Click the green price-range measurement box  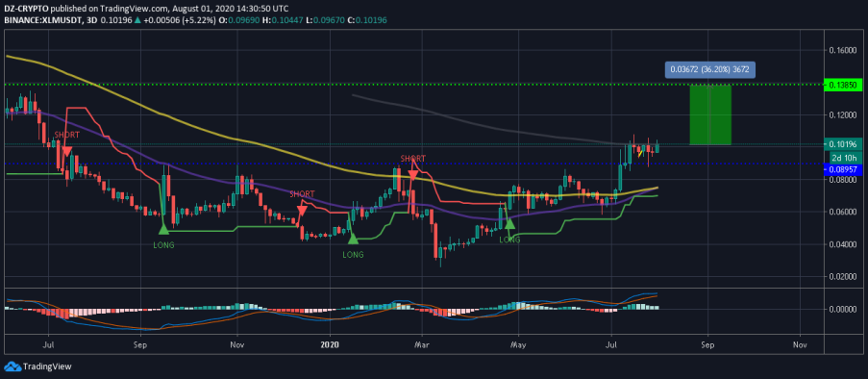coord(710,114)
